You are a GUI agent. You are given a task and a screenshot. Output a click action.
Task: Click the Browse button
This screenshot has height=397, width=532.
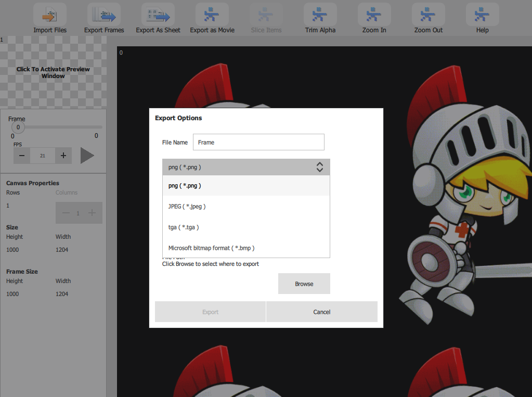(304, 284)
